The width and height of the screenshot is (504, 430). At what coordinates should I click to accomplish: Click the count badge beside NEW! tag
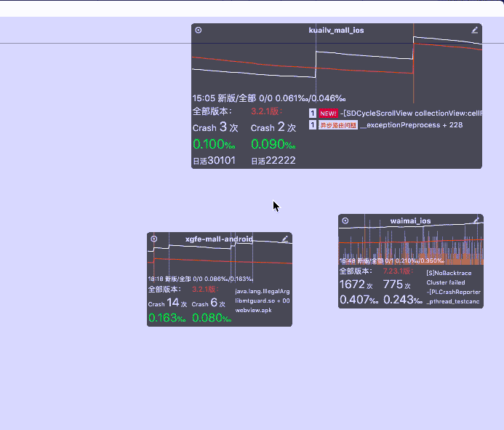click(x=313, y=114)
